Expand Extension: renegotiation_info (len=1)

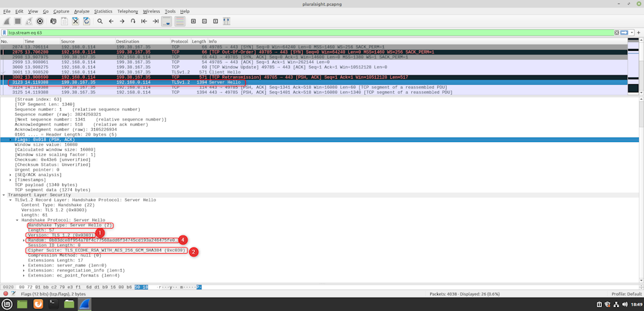(25, 270)
